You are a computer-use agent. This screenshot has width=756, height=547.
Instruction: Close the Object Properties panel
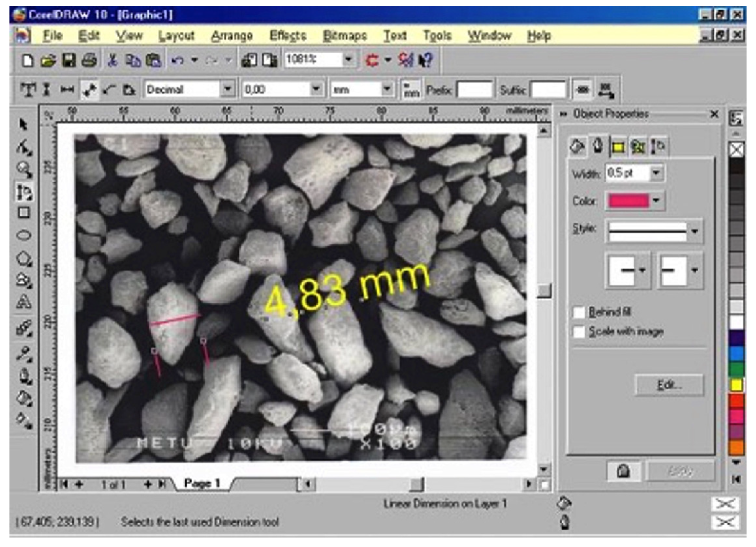[714, 114]
